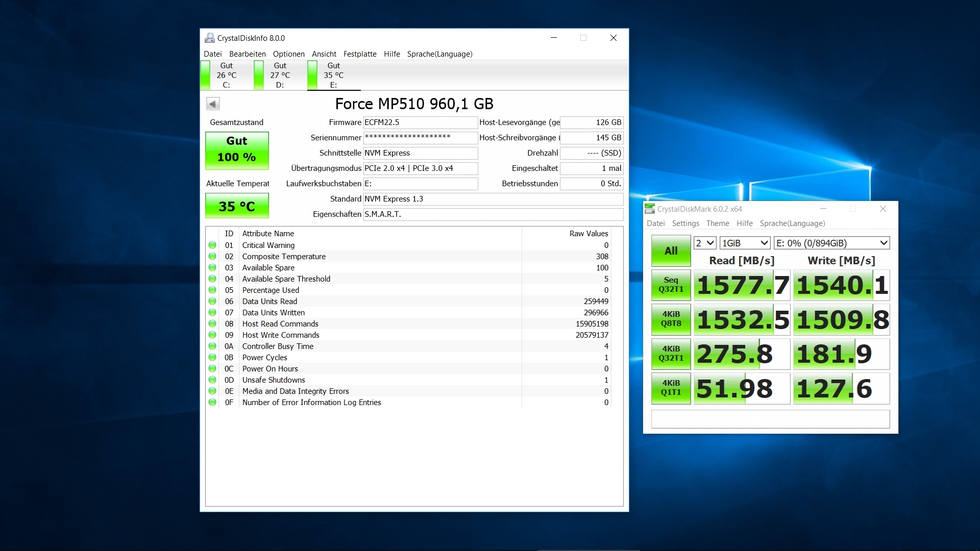Click the Media and Data Integrity Errors dot

[212, 391]
